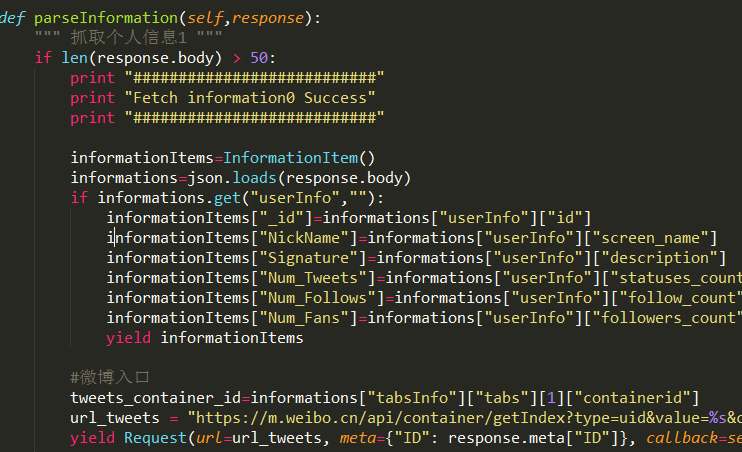Viewport: 742px width, 452px height.
Task: Click the "Num_Fans" key string
Action: [x=304, y=318]
